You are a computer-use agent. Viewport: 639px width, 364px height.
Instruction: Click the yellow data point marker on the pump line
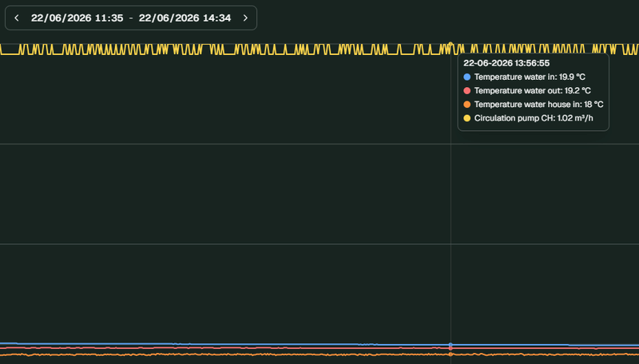click(450, 44)
